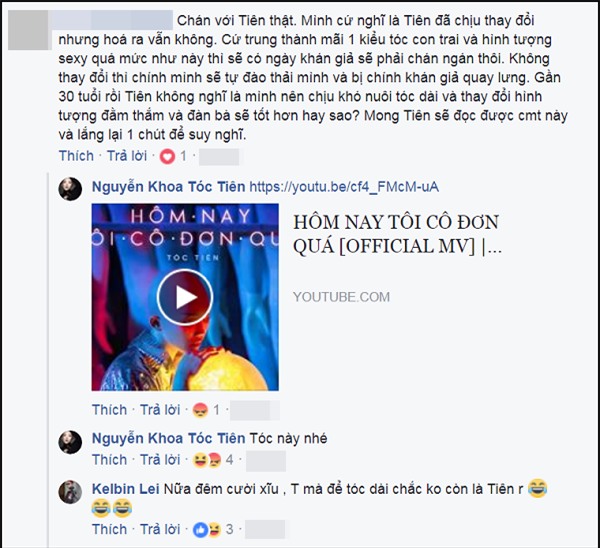Click Trả lời under the YouTube link comment
The image size is (600, 548).
(160, 410)
